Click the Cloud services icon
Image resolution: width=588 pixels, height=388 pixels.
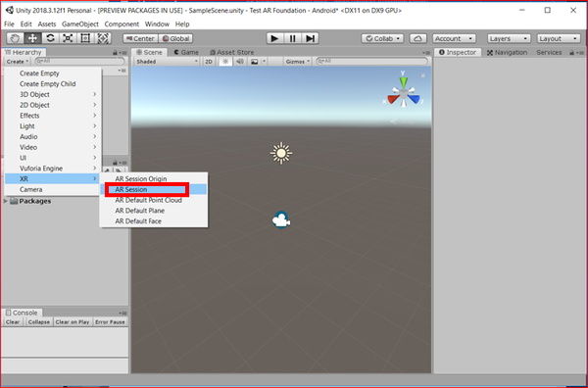tap(417, 38)
